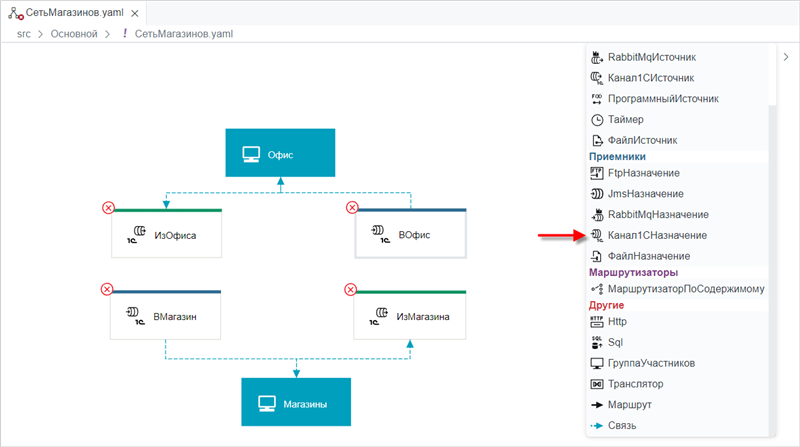The image size is (800, 447).
Task: Select the МаршрутизаторПоСодержимому icon
Action: click(x=596, y=289)
